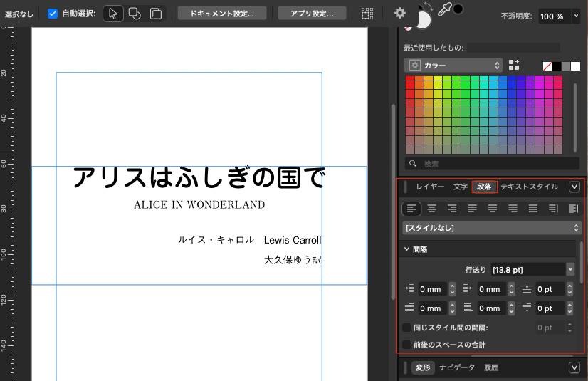588x381 pixels.
Task: Open the [スタイルなし] paragraph style dropdown
Action: (491, 228)
